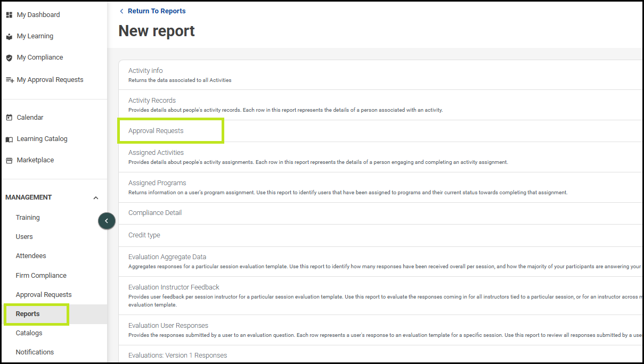Click the My Learning reader icon
The width and height of the screenshot is (644, 364).
(x=9, y=36)
